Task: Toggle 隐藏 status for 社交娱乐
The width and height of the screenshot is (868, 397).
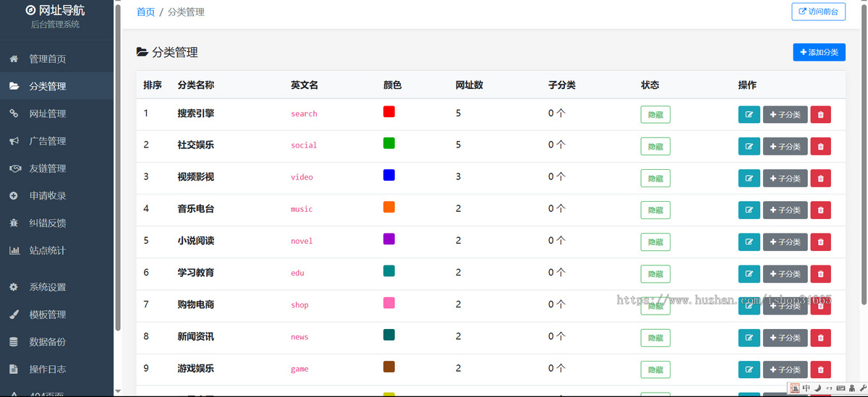Action: tap(655, 146)
